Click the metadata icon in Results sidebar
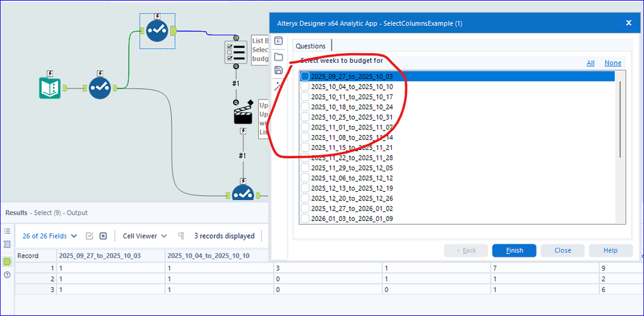This screenshot has height=316, width=644. tap(7, 244)
